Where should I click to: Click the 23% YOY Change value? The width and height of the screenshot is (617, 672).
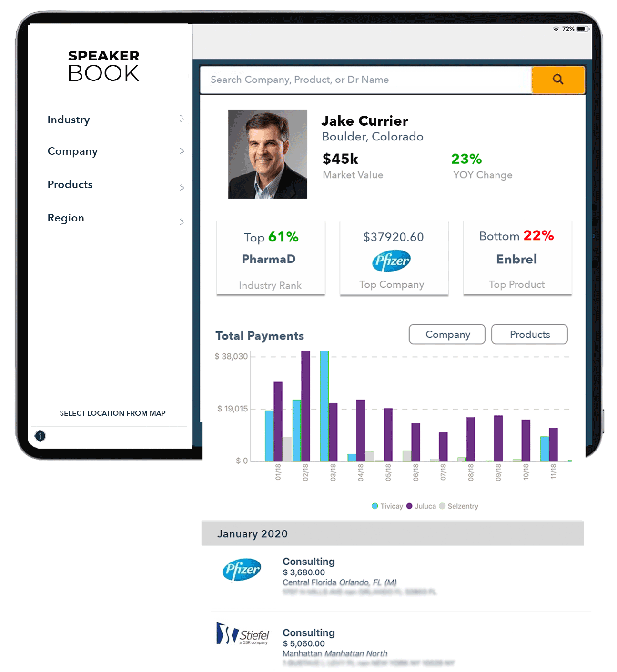click(x=466, y=159)
